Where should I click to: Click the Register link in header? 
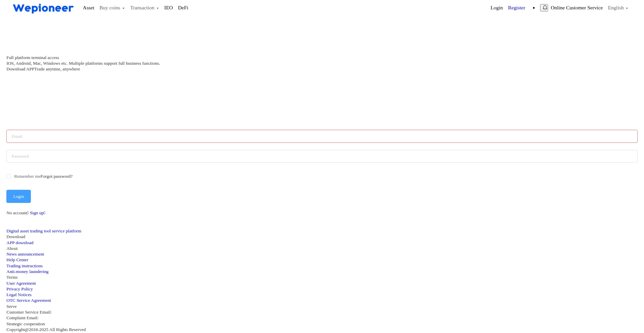pos(516,8)
